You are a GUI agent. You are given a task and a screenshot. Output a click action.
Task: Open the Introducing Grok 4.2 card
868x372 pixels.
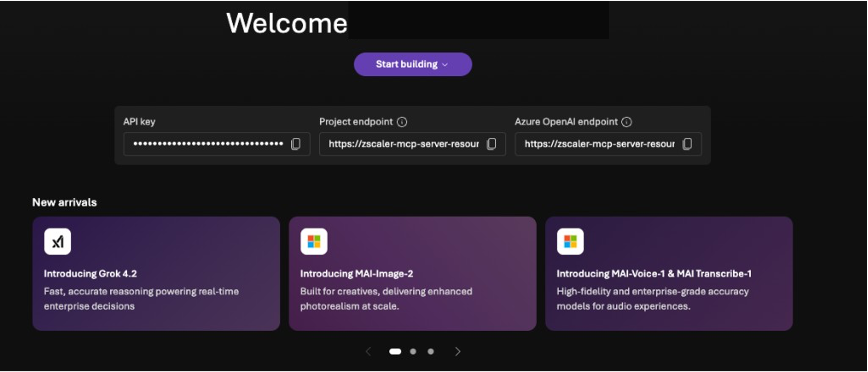point(156,273)
